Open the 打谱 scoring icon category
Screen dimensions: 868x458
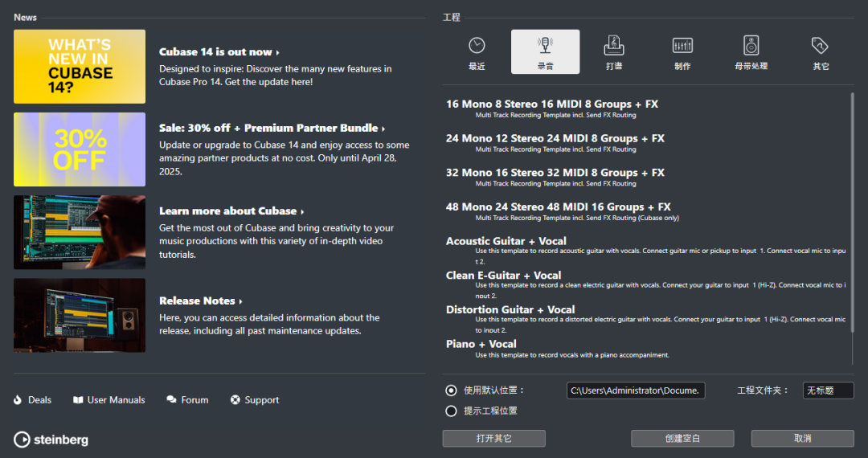(x=614, y=47)
